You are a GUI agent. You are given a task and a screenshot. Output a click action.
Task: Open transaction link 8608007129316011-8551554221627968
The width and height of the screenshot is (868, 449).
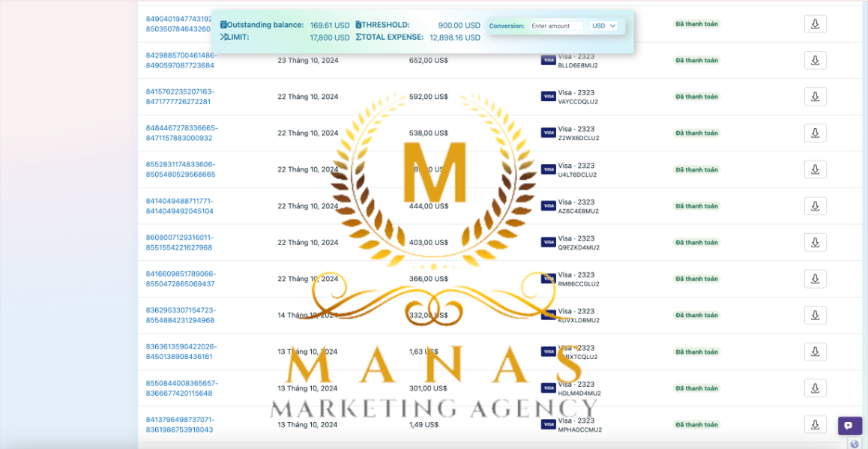[x=179, y=243]
